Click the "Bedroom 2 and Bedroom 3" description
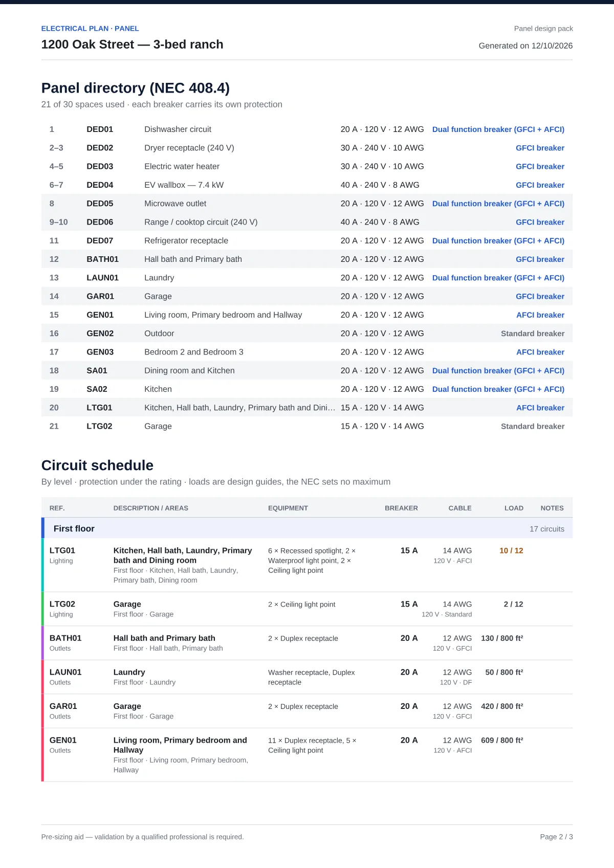The width and height of the screenshot is (614, 868). 194,352
